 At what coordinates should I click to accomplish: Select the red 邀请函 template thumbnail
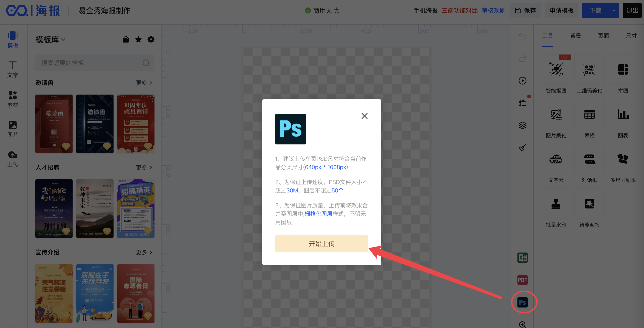pyautogui.click(x=54, y=124)
